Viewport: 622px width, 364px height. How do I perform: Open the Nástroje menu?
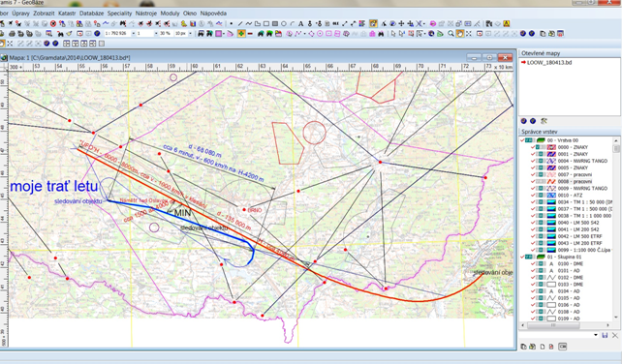pyautogui.click(x=146, y=14)
